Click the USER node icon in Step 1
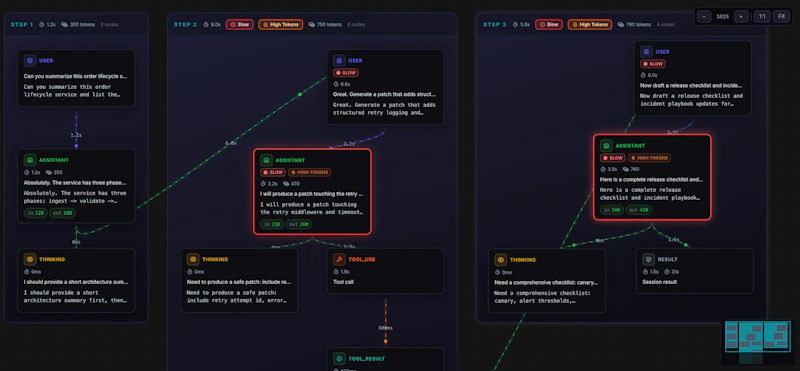The width and height of the screenshot is (800, 371). click(30, 60)
